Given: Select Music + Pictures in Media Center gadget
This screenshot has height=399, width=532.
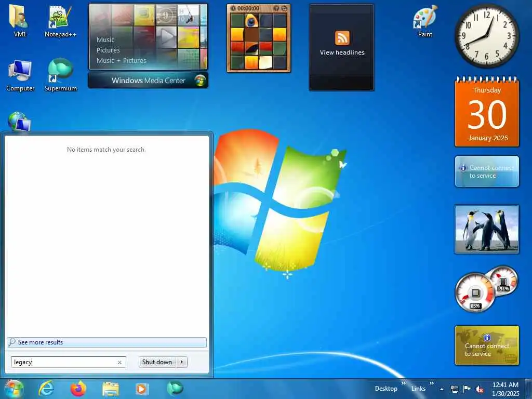Looking at the screenshot, I should pyautogui.click(x=121, y=61).
